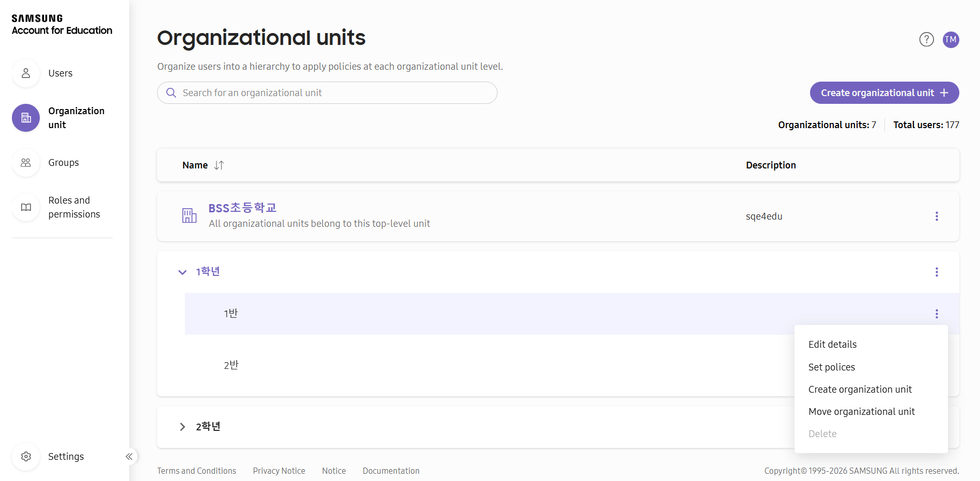980x481 pixels.
Task: Click the Groups label in sidebar
Action: pos(64,163)
